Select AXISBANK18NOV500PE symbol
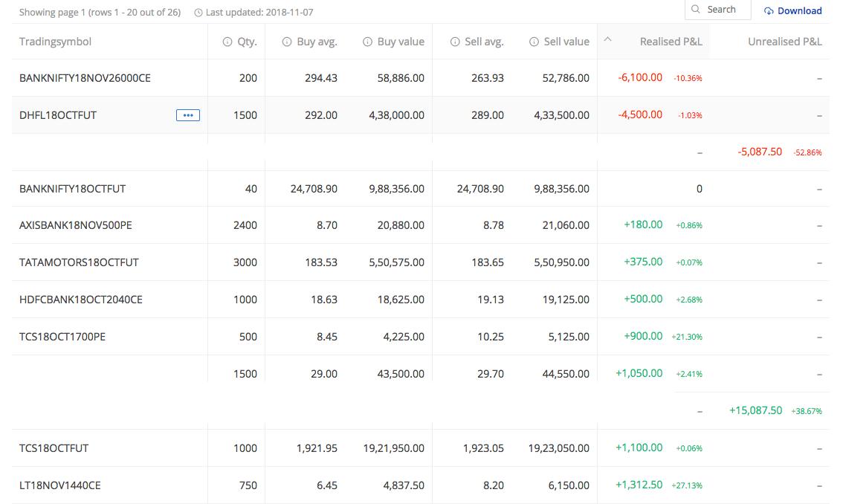 coord(76,225)
